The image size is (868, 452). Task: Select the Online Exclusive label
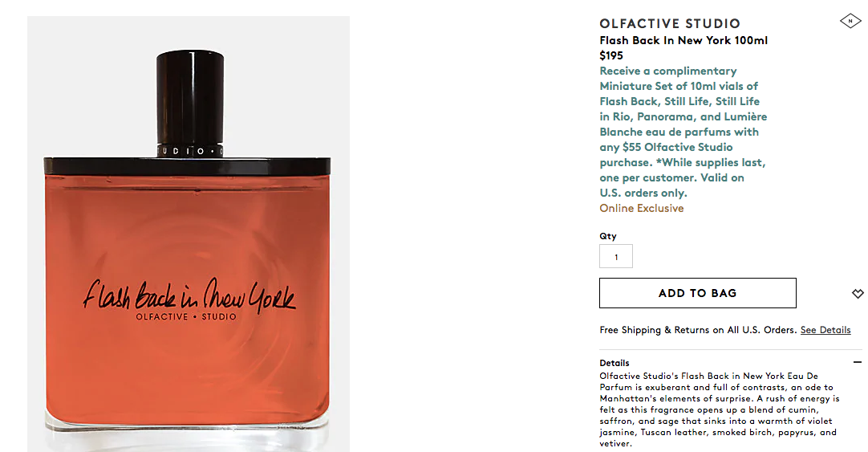[642, 208]
